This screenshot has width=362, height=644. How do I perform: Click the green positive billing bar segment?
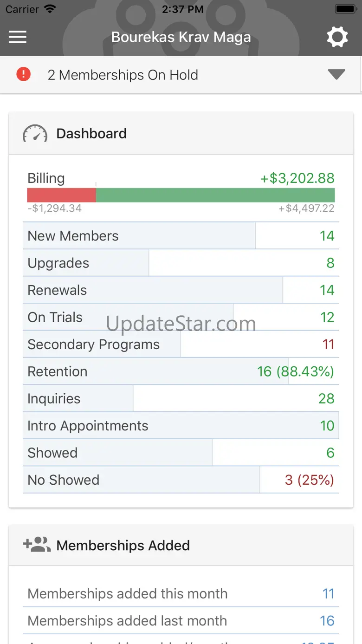[x=215, y=195]
